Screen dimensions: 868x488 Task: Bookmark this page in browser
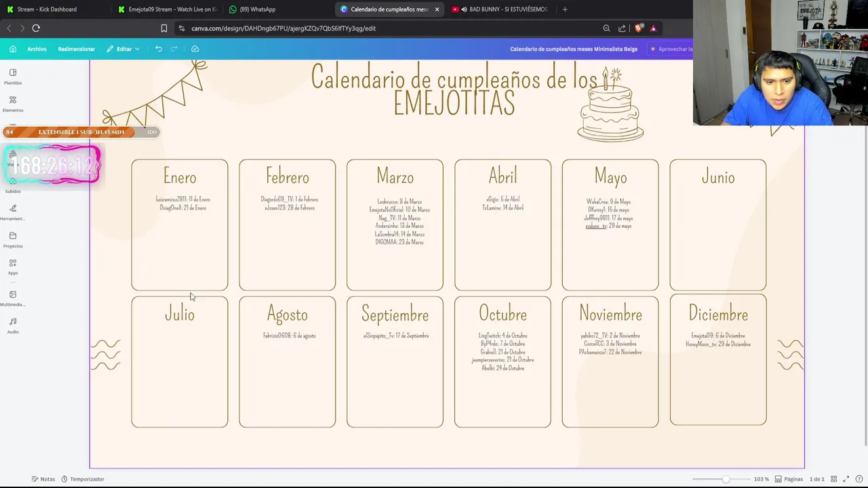coord(163,28)
